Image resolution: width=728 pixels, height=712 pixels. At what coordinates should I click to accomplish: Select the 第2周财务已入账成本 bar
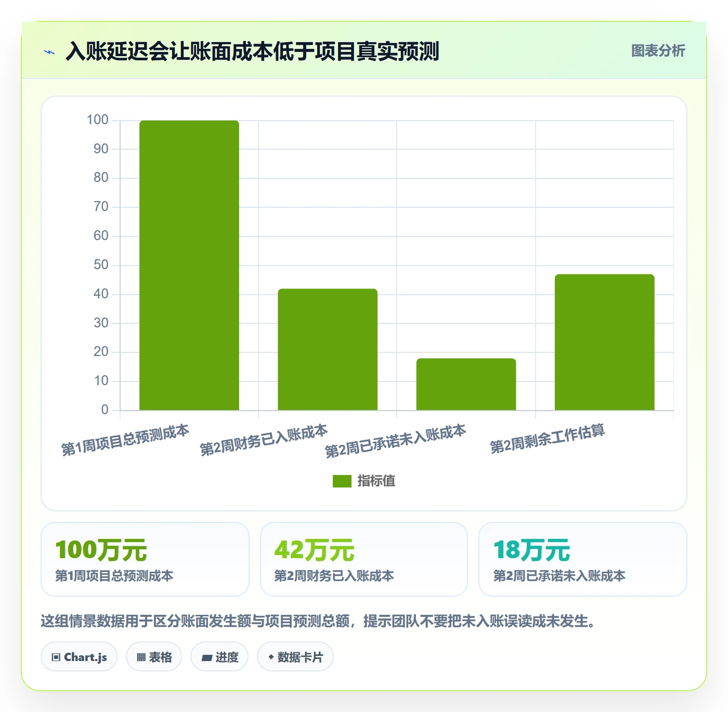pyautogui.click(x=328, y=349)
